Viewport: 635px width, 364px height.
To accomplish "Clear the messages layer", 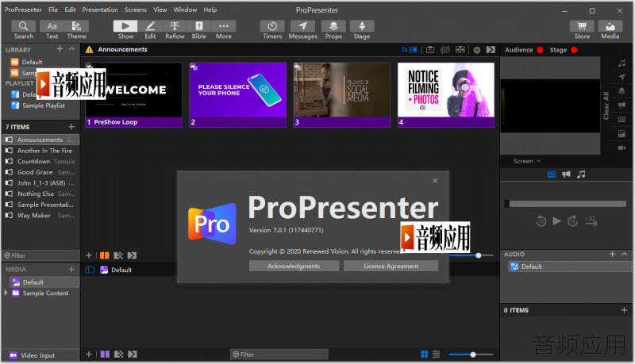I will coord(622,77).
